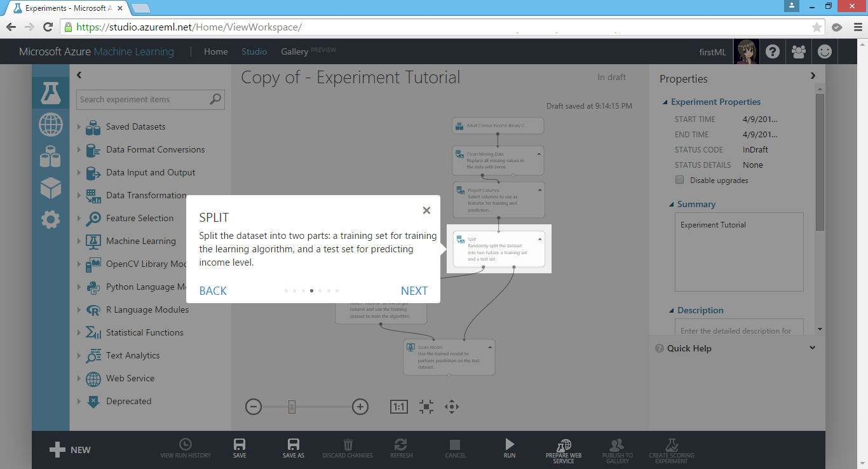Click NEXT in the Split tutorial popup
Image resolution: width=868 pixels, height=469 pixels.
(x=414, y=290)
